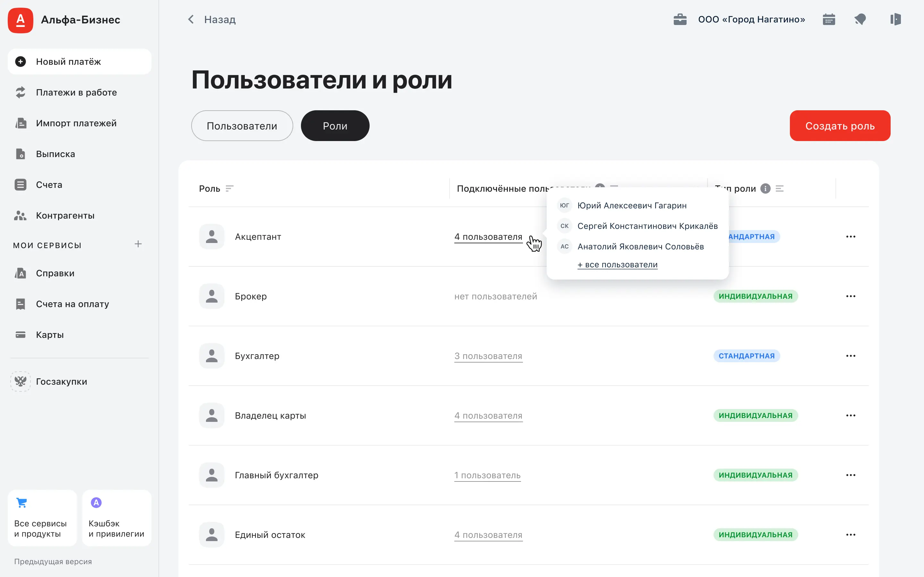Switch to Пользователи tab
The image size is (924, 577).
click(242, 126)
